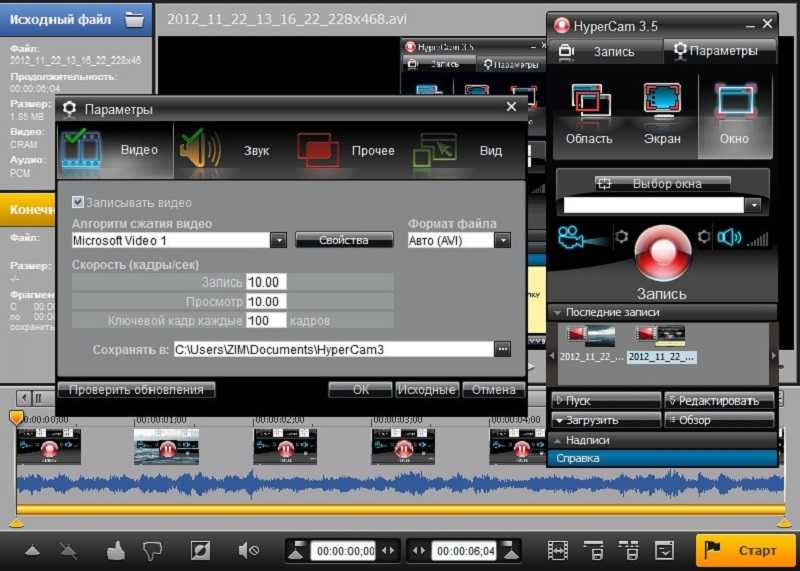The height and width of the screenshot is (571, 800).
Task: Click the key frame interval field
Action: (x=266, y=320)
